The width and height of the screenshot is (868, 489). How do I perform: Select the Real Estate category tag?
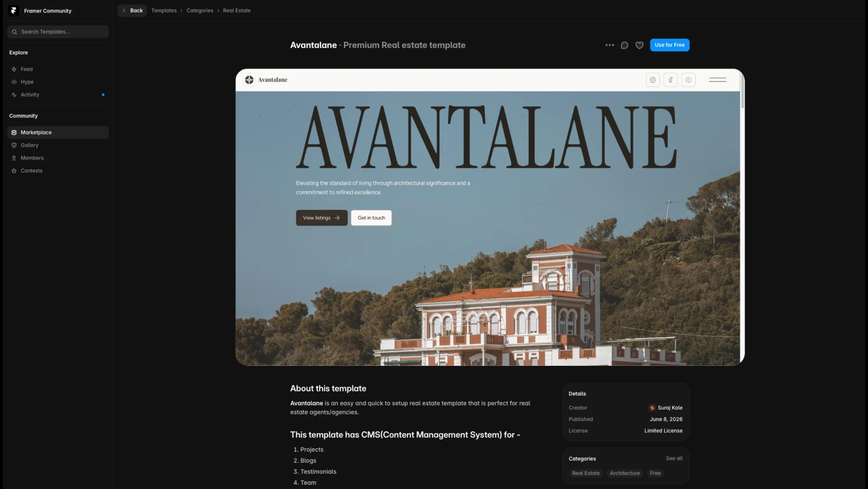(x=586, y=473)
